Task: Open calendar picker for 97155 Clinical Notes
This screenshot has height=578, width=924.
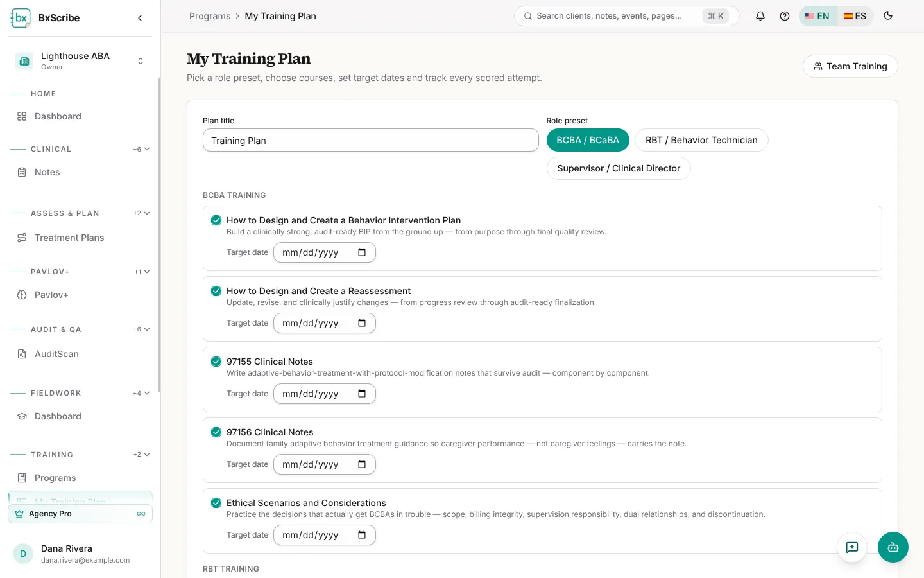Action: point(362,394)
